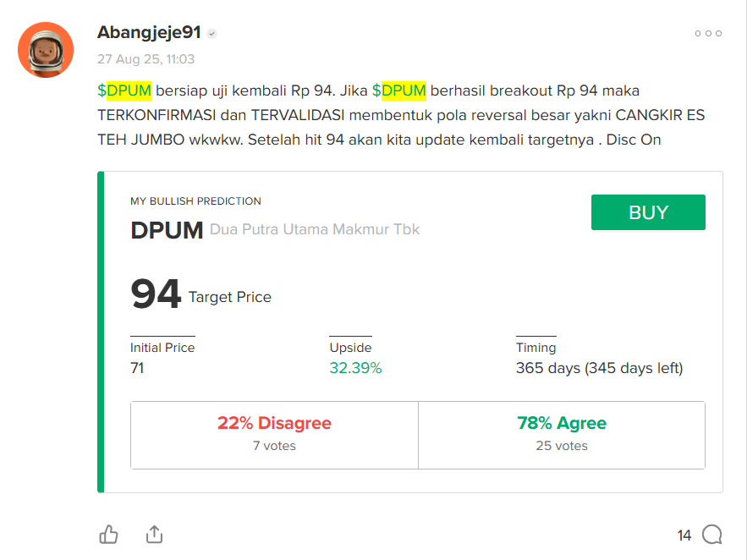Click Dua Putra Utama Makmur Tbk name
The height and width of the screenshot is (560, 747).
[x=315, y=230]
